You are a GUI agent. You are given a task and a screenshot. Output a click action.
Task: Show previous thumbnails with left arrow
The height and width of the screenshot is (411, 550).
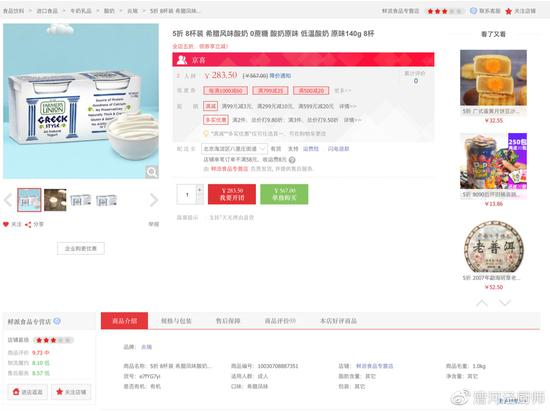pyautogui.click(x=8, y=200)
